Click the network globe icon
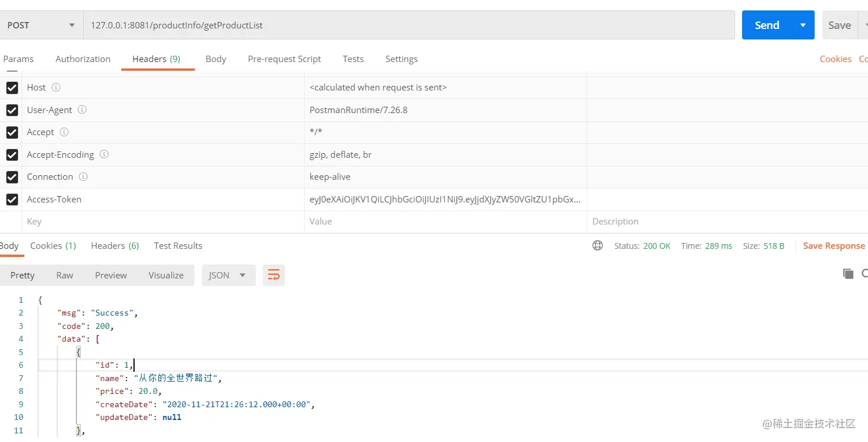Viewport: 868px width, 442px height. (x=598, y=245)
